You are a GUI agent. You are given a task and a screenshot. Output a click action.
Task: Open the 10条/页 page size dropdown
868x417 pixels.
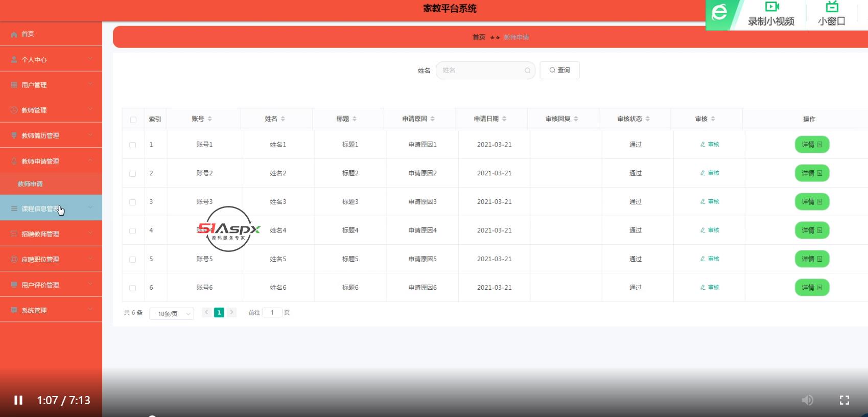coord(172,314)
